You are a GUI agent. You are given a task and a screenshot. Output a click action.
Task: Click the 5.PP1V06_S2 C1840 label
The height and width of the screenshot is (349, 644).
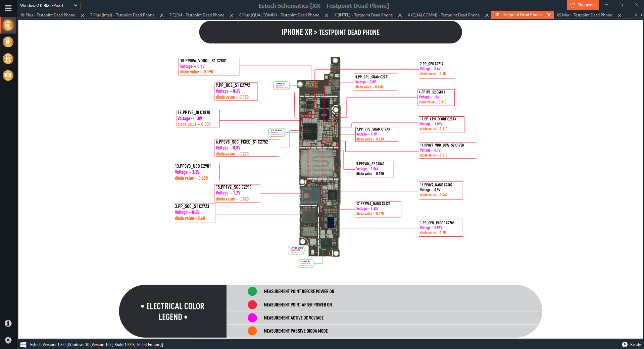click(x=375, y=169)
